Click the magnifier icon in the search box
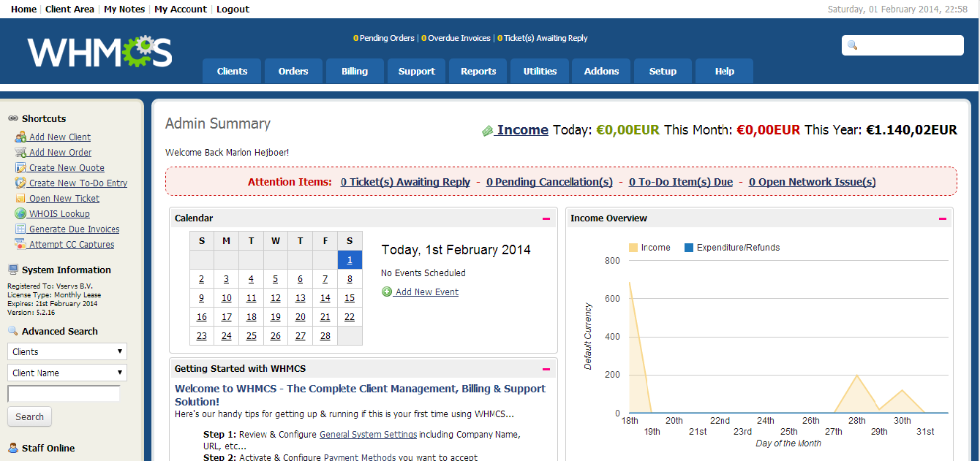The height and width of the screenshot is (461, 980). [x=852, y=45]
